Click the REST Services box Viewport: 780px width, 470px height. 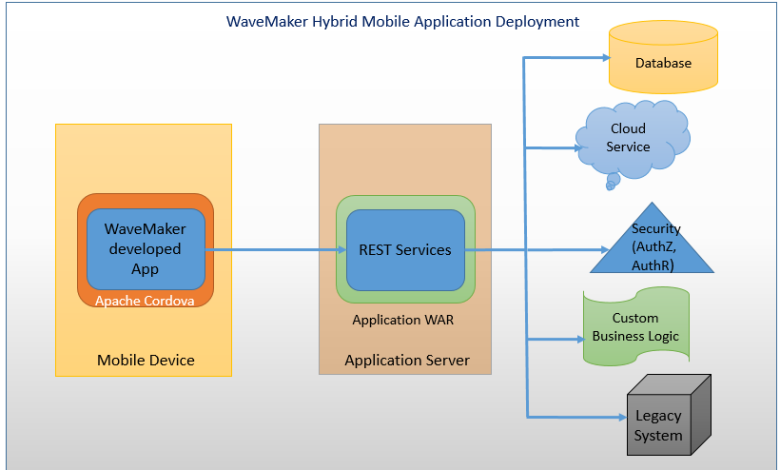[x=405, y=250]
